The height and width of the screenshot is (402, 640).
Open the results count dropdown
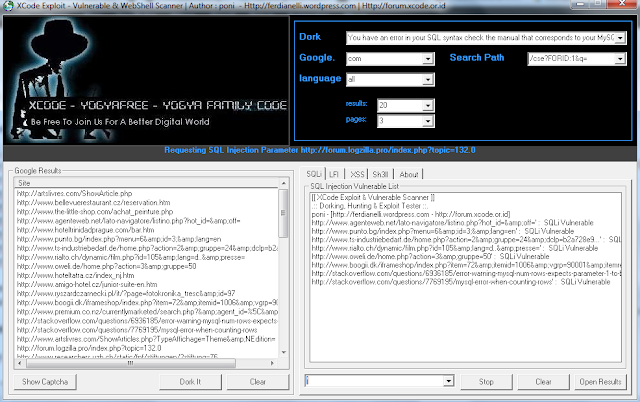click(427, 106)
